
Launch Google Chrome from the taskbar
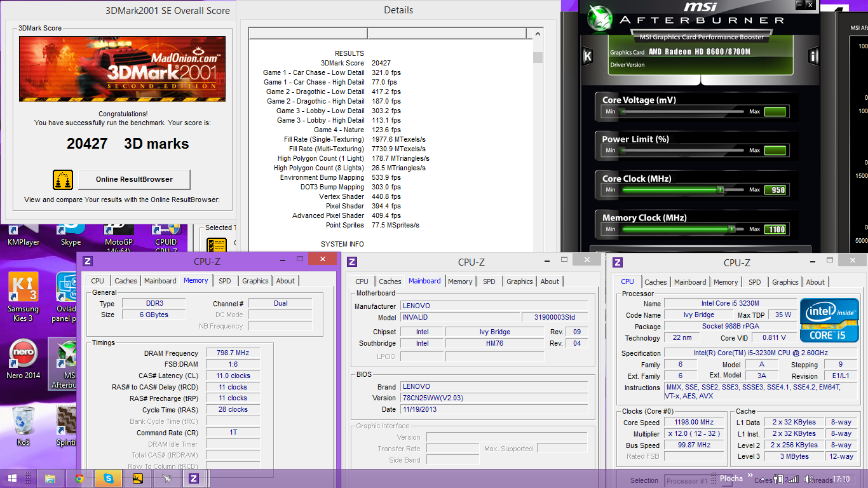point(79,478)
